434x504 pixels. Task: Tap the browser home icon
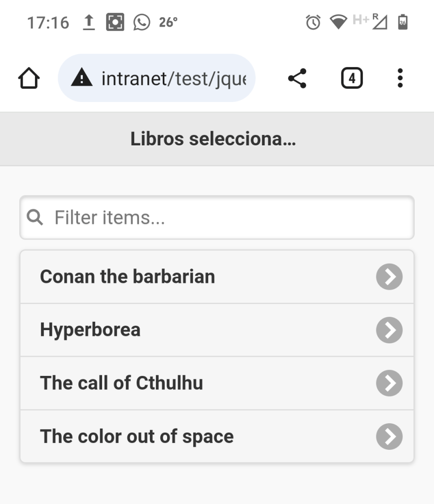(29, 78)
